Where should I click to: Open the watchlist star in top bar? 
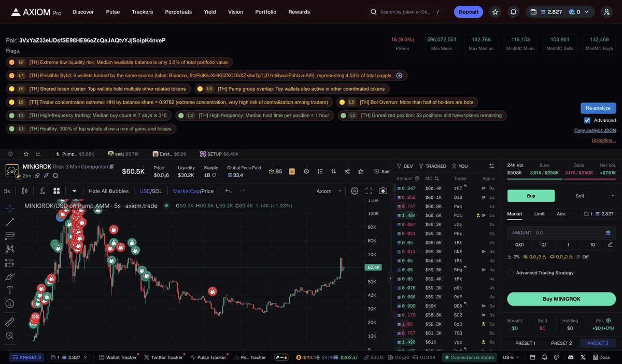pos(496,12)
